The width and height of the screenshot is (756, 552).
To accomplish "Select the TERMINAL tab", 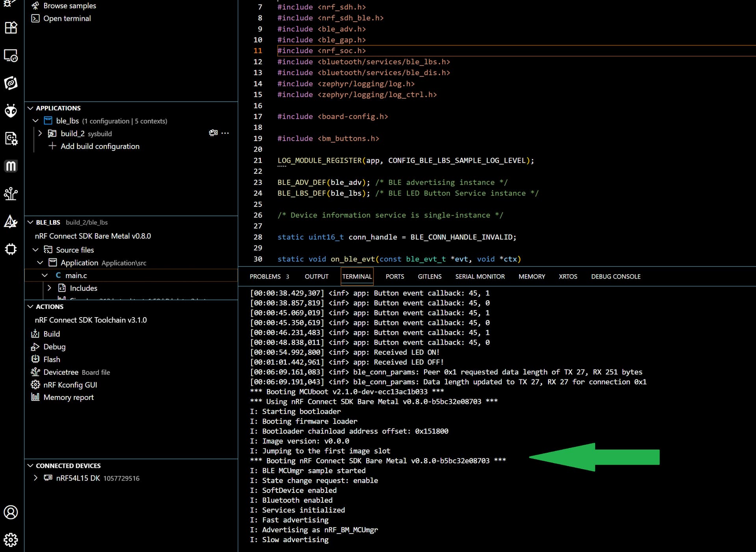I will (x=357, y=277).
